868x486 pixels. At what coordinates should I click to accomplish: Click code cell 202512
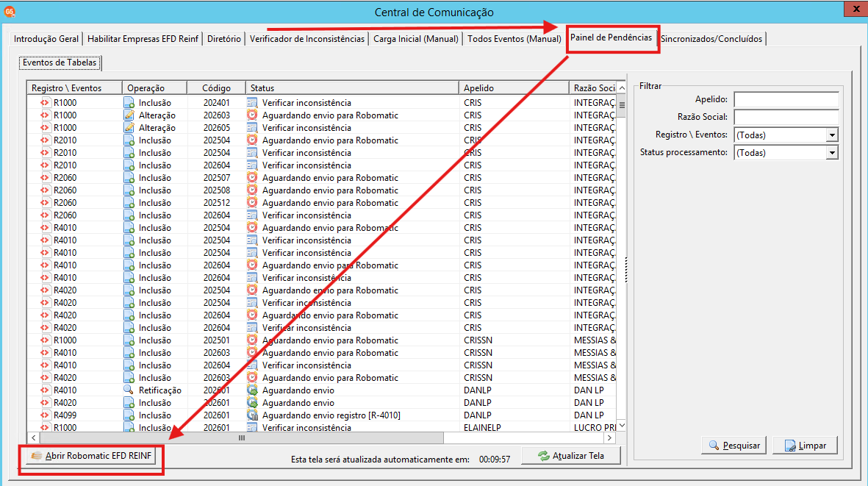[216, 203]
